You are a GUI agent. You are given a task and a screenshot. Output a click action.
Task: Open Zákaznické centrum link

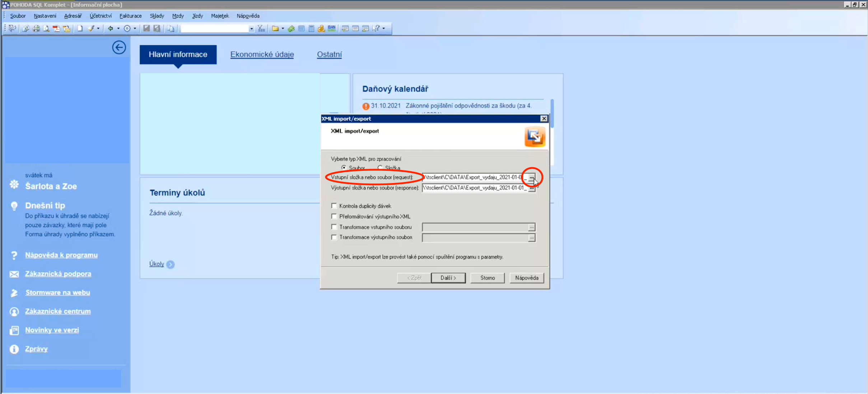58,311
